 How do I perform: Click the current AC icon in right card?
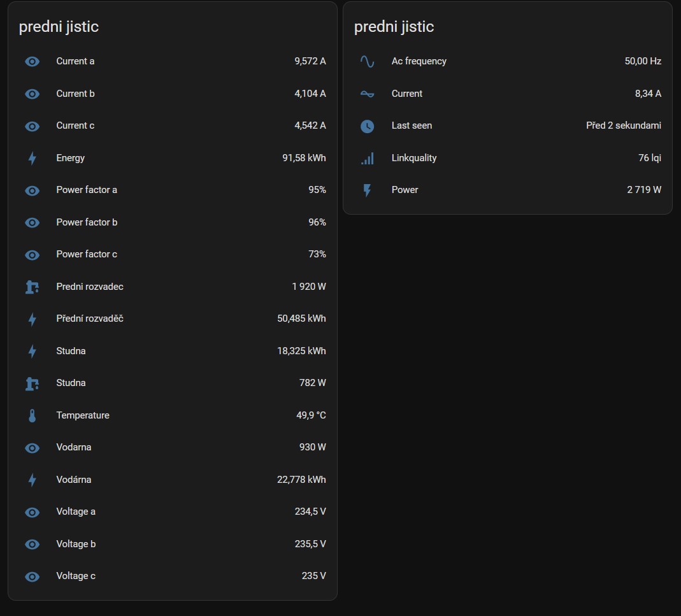coord(367,94)
